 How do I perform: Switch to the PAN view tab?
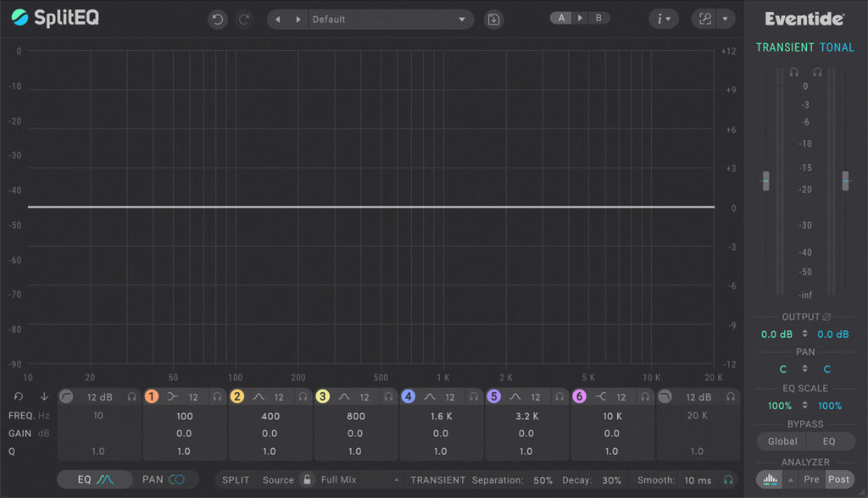pyautogui.click(x=164, y=479)
